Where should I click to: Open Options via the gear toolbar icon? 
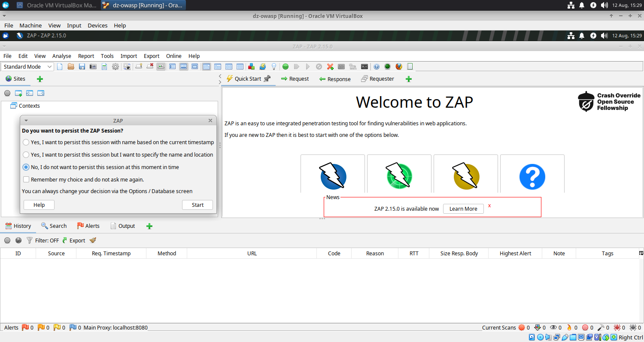coord(115,67)
